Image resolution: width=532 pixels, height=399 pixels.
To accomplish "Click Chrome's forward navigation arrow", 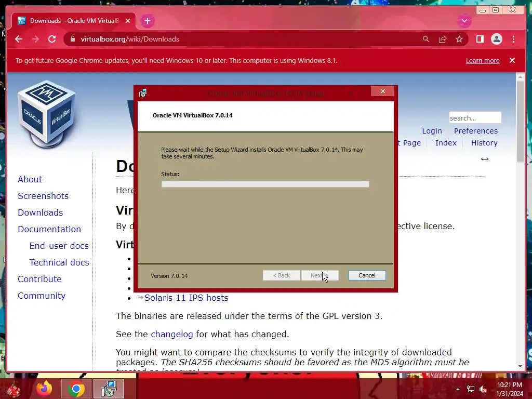I will click(35, 39).
